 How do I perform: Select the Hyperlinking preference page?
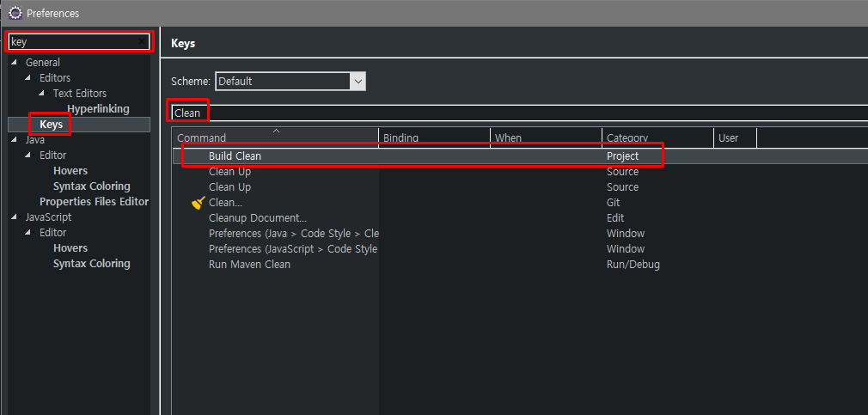pyautogui.click(x=98, y=109)
